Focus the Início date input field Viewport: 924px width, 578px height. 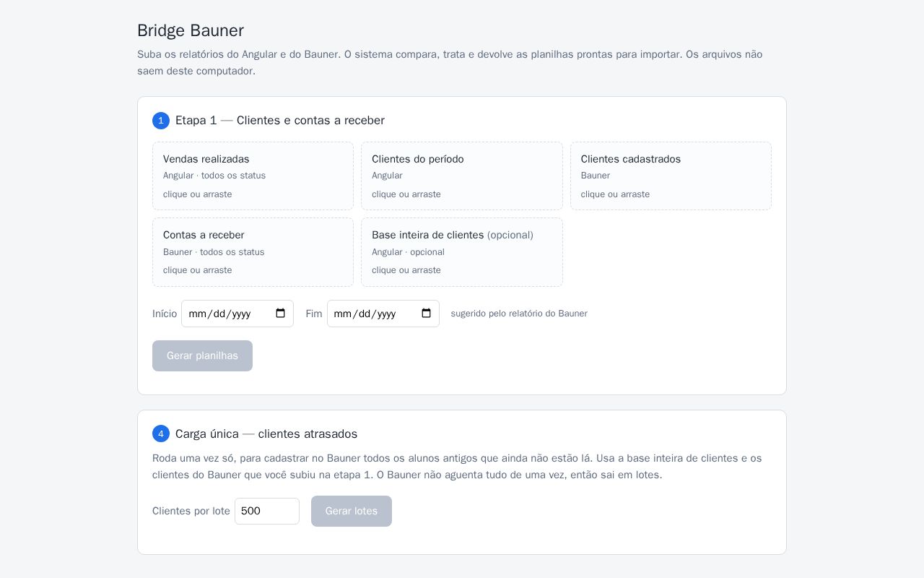click(x=237, y=314)
